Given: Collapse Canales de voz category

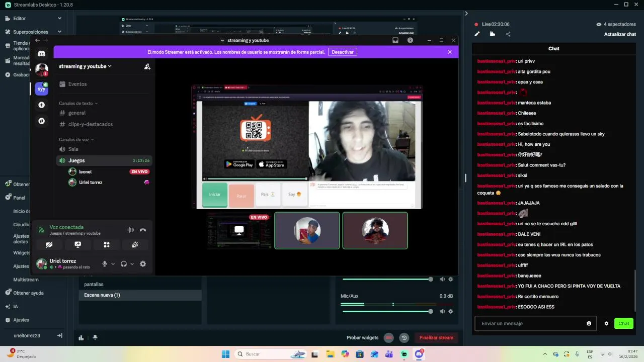Looking at the screenshot, I should [x=76, y=139].
